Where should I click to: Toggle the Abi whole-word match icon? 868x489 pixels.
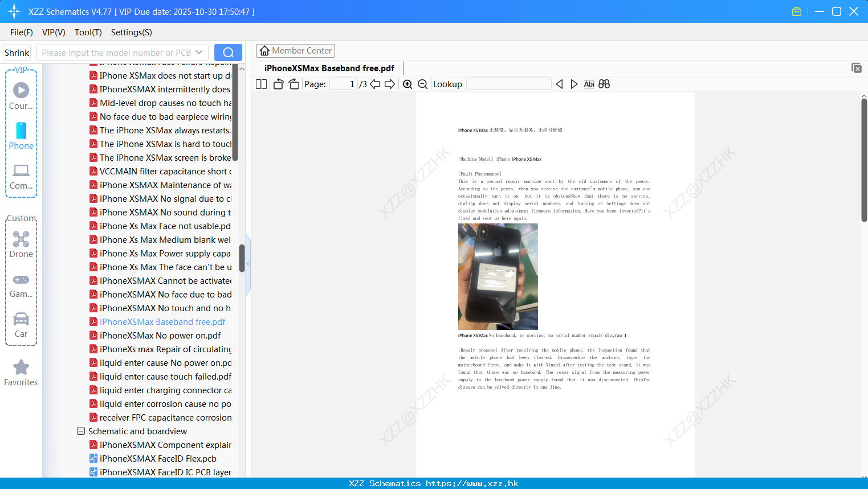[589, 84]
